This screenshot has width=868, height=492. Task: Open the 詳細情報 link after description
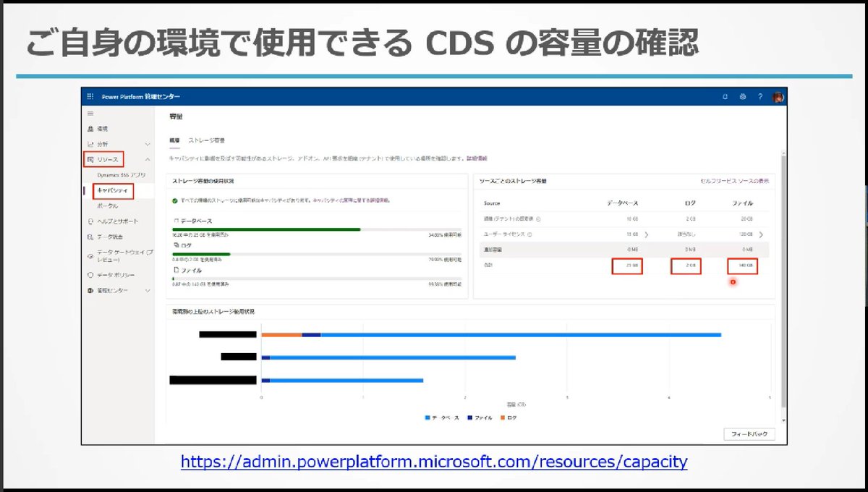tap(477, 157)
